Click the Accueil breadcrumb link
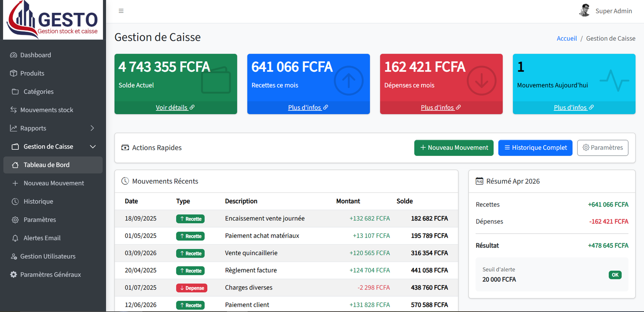The height and width of the screenshot is (312, 644). pyautogui.click(x=567, y=38)
